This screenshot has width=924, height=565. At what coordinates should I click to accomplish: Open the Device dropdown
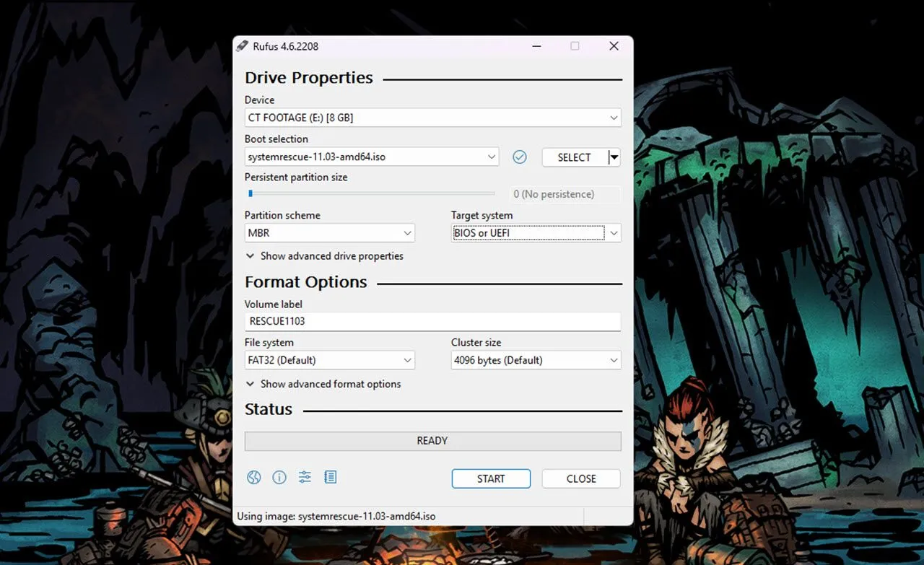point(432,117)
